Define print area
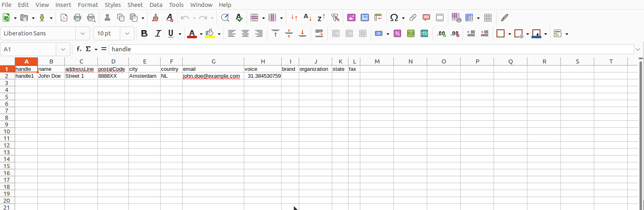The width and height of the screenshot is (644, 210). click(456, 17)
